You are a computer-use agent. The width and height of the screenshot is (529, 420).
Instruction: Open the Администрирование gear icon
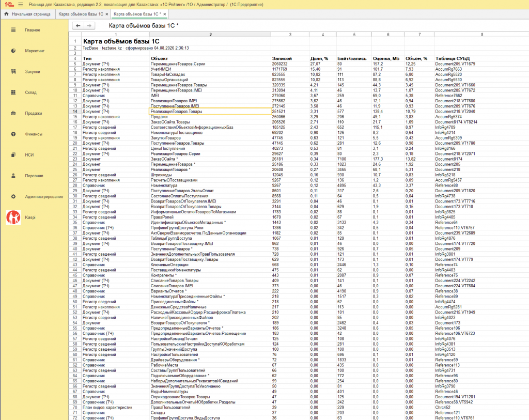click(x=13, y=196)
